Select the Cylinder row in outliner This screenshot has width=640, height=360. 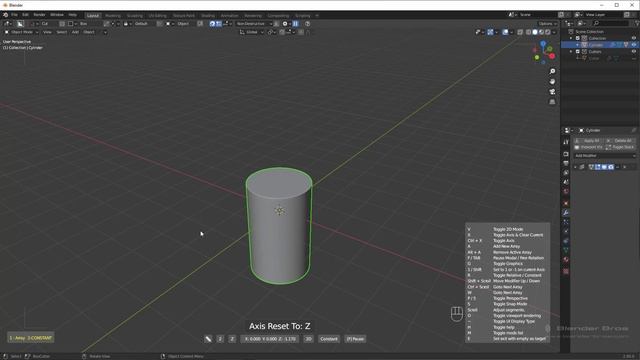click(x=600, y=45)
